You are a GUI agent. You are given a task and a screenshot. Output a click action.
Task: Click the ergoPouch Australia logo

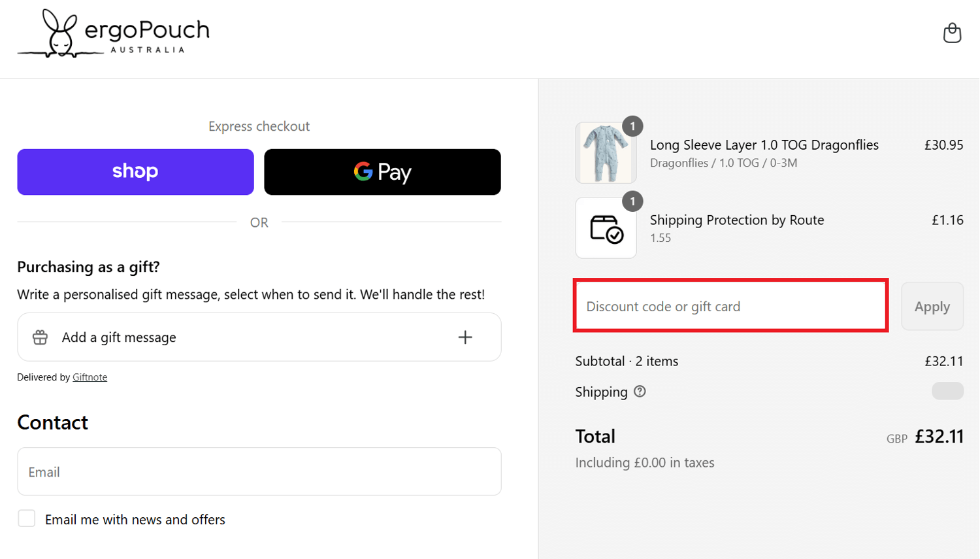point(114,34)
